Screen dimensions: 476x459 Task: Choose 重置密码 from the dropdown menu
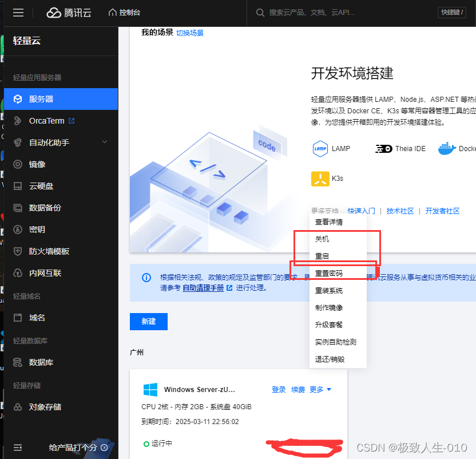[338, 273]
